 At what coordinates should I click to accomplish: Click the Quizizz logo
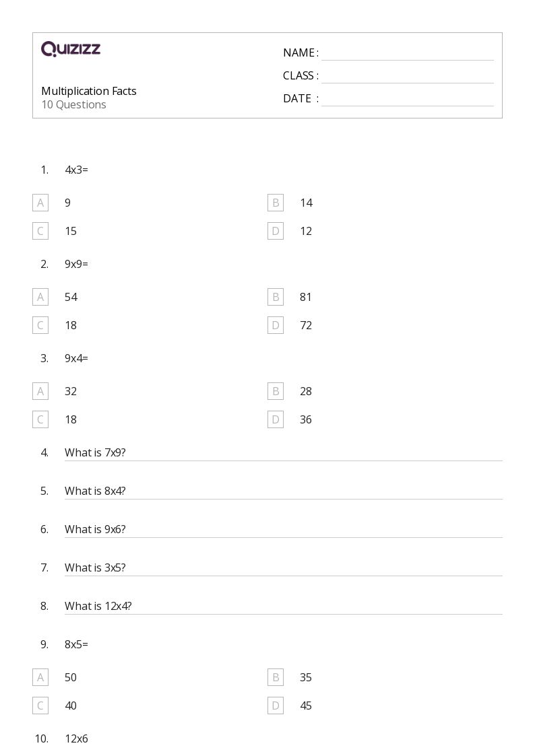71,48
